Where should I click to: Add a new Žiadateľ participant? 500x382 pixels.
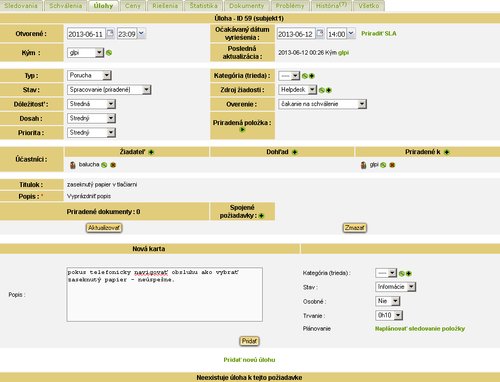tap(151, 152)
